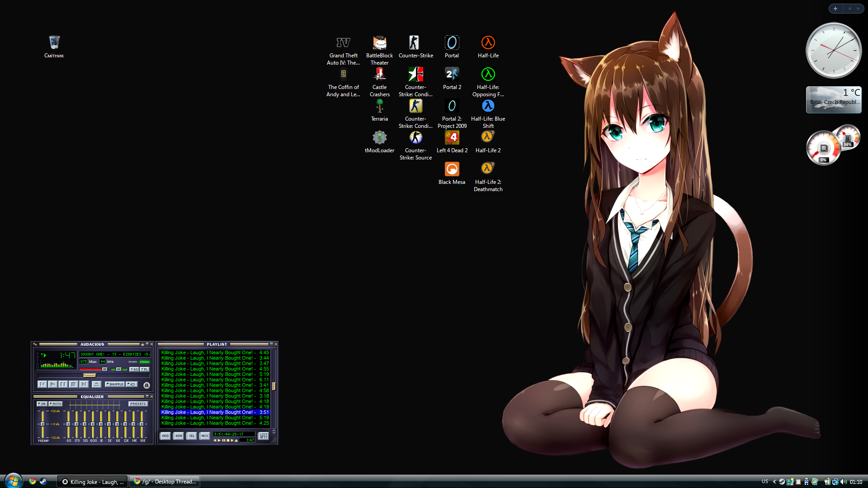Open the LIST OPTS playlist menu

[x=264, y=436]
